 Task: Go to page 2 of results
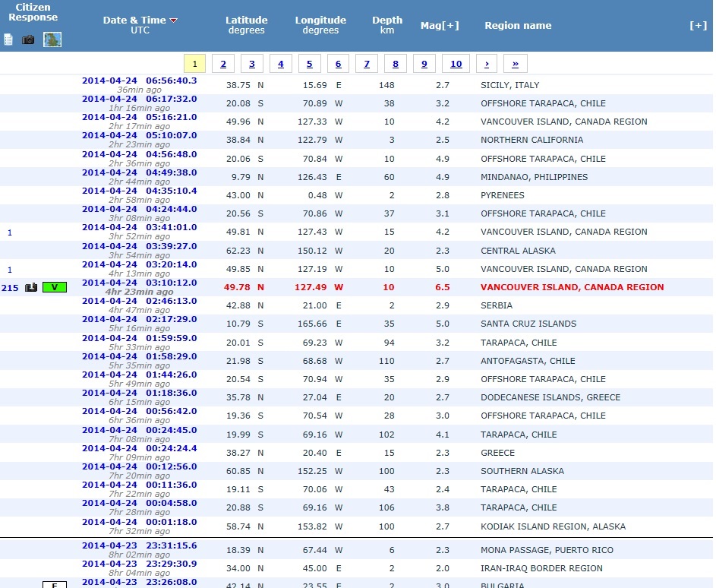click(223, 64)
